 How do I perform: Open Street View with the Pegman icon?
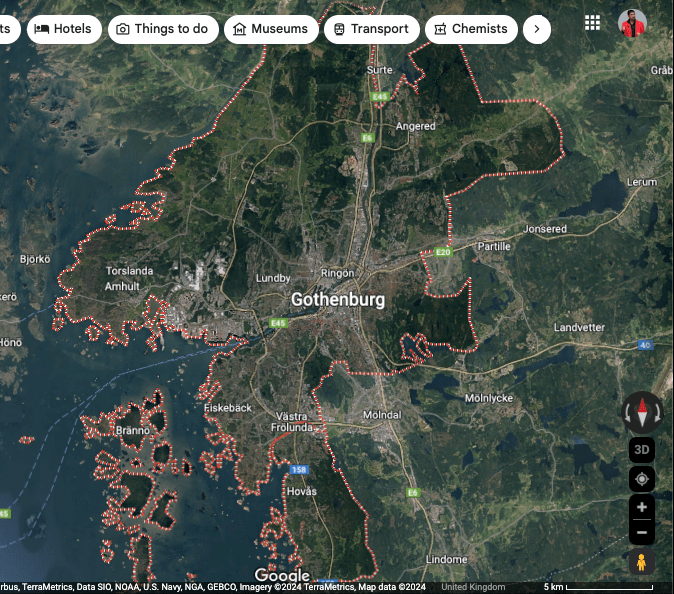coord(642,562)
